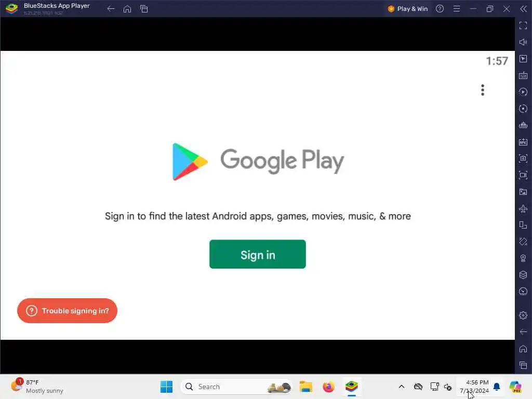This screenshot has width=532, height=399.
Task: Minimize the BlueStacks window
Action: coord(473,9)
